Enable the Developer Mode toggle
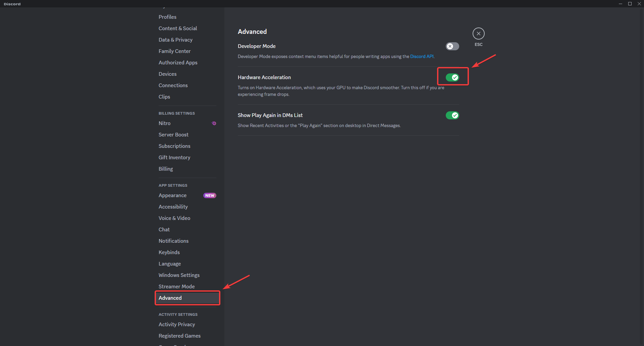The height and width of the screenshot is (346, 644). pyautogui.click(x=452, y=46)
